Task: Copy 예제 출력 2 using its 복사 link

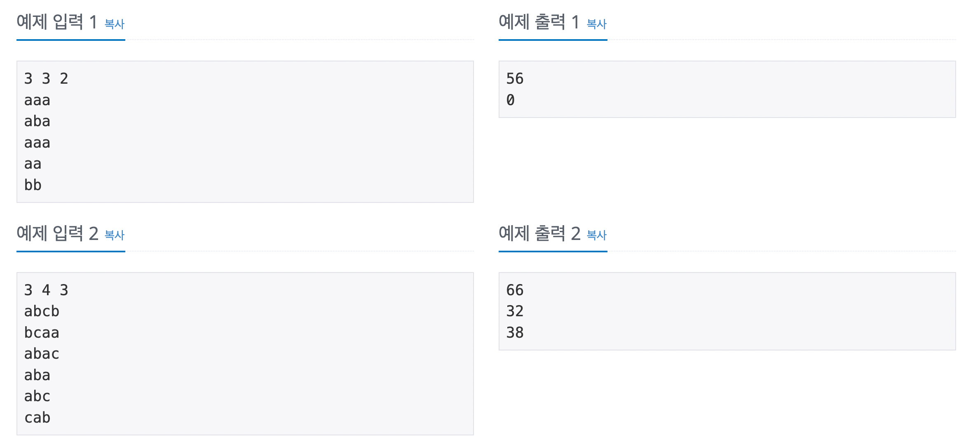Action: pyautogui.click(x=596, y=235)
